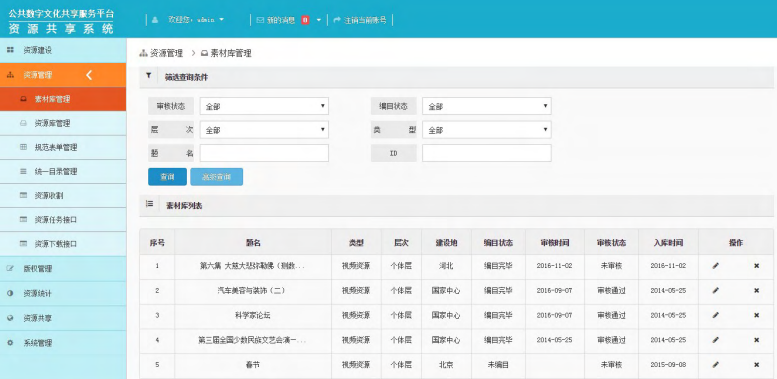Click the red message count badge
The image size is (777, 379).
click(x=305, y=20)
